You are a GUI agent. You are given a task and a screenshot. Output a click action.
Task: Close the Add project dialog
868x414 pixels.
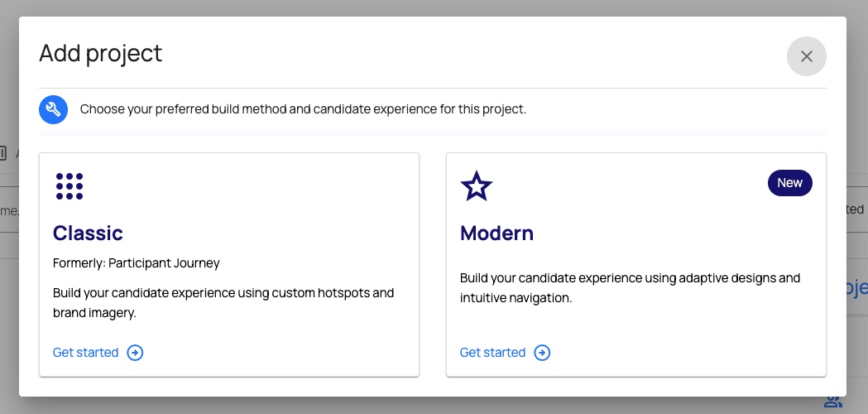(x=806, y=56)
